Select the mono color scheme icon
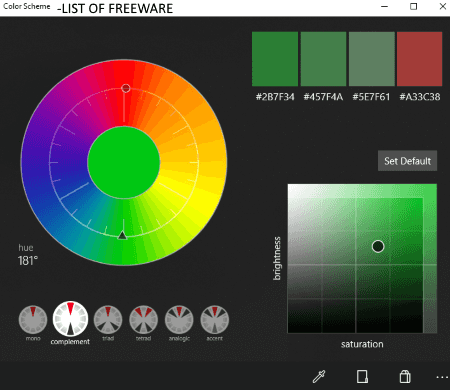The height and width of the screenshot is (390, 450). coord(33,320)
